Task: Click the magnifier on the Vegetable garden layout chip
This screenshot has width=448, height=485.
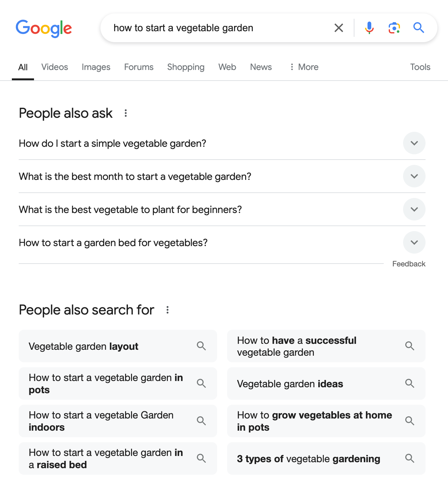Action: tap(201, 346)
